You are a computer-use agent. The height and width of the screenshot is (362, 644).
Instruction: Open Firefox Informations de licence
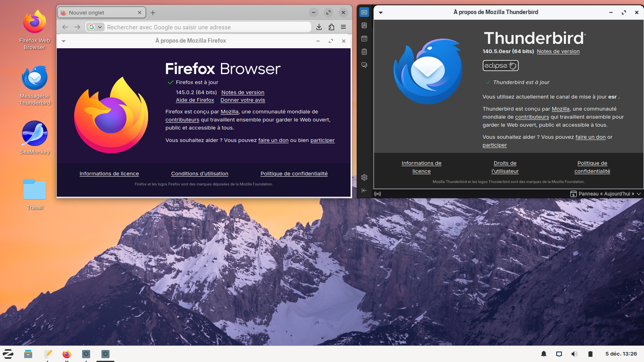[109, 174]
